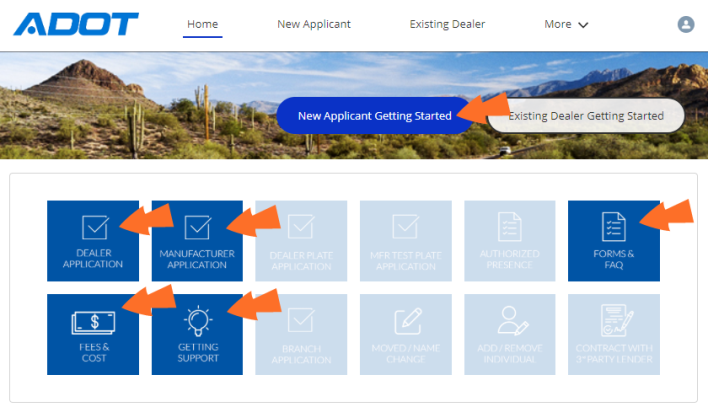Select the Dealer Plate Application tile
The width and height of the screenshot is (708, 407).
pyautogui.click(x=301, y=241)
